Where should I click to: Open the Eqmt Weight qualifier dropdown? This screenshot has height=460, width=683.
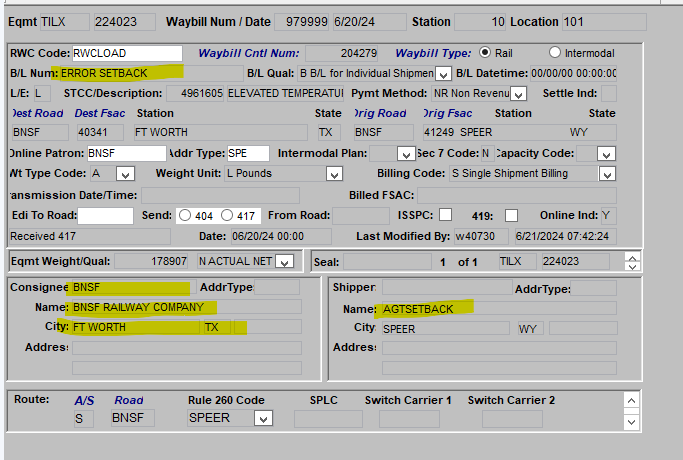click(285, 262)
